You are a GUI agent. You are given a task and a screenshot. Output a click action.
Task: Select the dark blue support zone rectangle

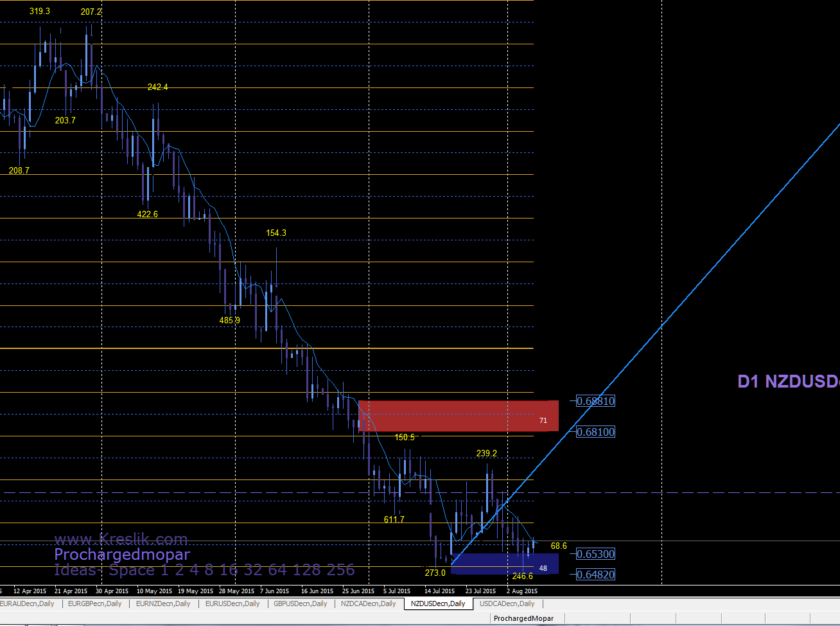click(x=505, y=564)
